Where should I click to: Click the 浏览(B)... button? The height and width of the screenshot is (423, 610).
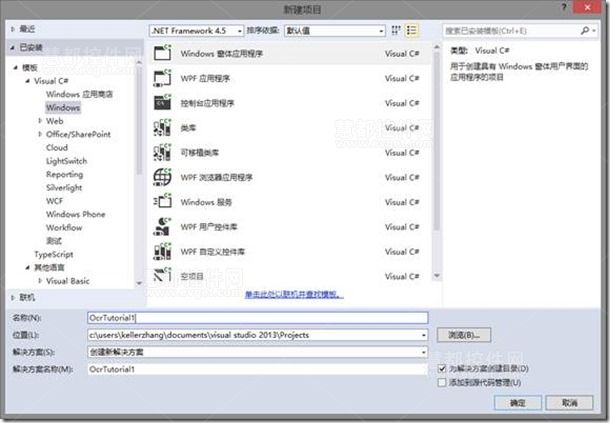(464, 335)
